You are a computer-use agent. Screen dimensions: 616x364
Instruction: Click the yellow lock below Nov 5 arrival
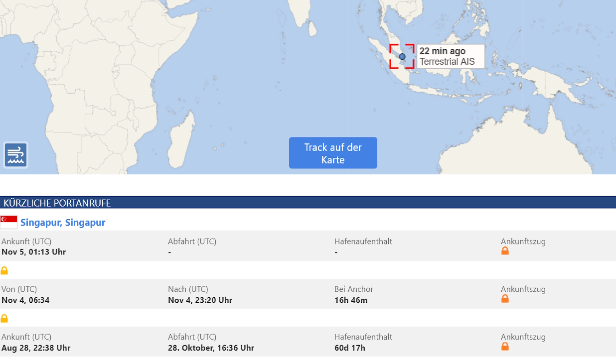[x=4, y=270]
